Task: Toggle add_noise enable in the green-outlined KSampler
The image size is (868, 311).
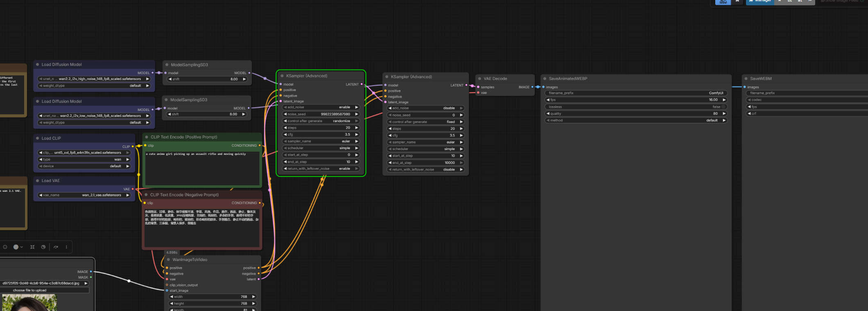Action: pos(321,107)
